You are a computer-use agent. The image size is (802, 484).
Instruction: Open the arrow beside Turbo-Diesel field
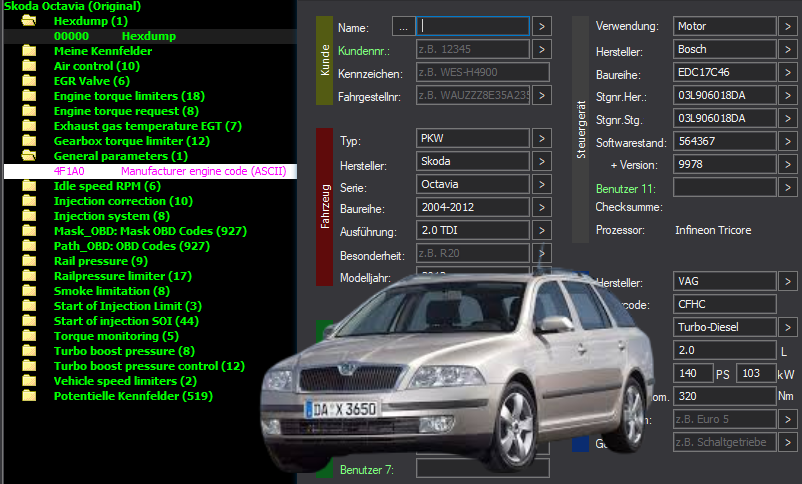point(788,327)
